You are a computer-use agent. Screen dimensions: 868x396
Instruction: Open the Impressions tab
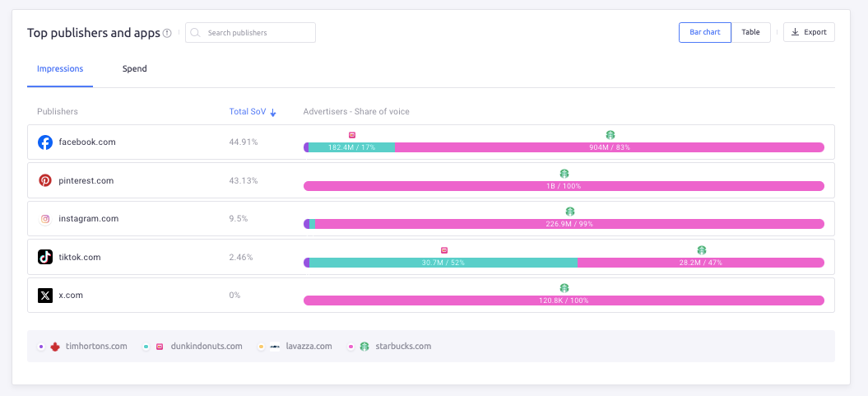coord(60,69)
